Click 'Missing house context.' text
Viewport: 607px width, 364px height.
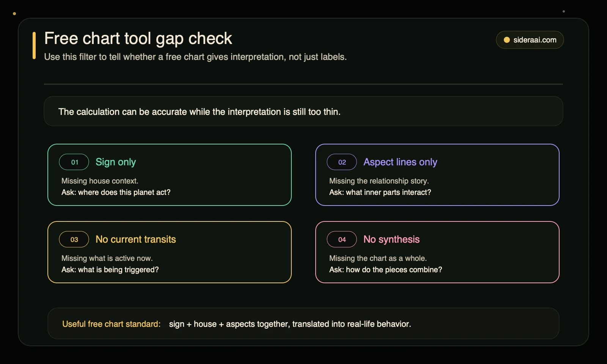pos(100,181)
